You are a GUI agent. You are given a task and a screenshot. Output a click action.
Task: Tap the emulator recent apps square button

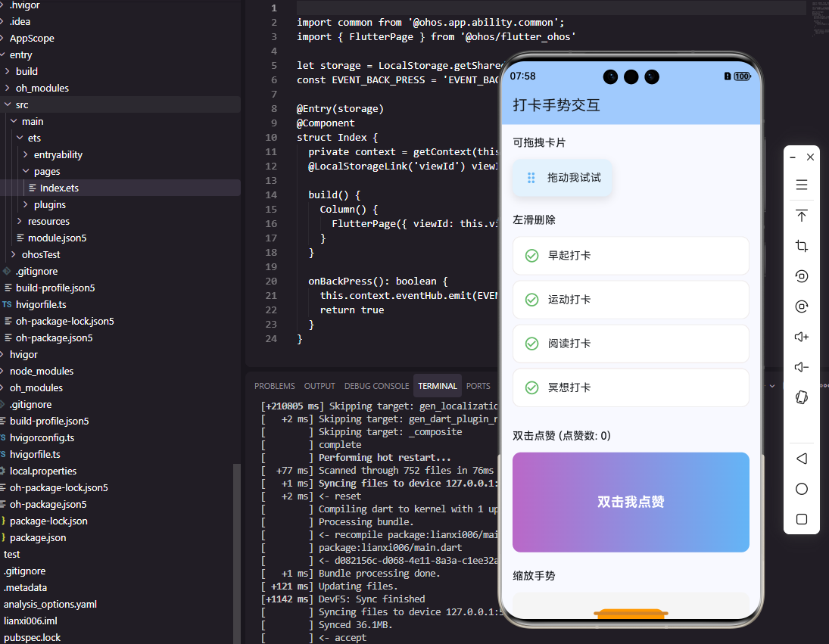(802, 519)
